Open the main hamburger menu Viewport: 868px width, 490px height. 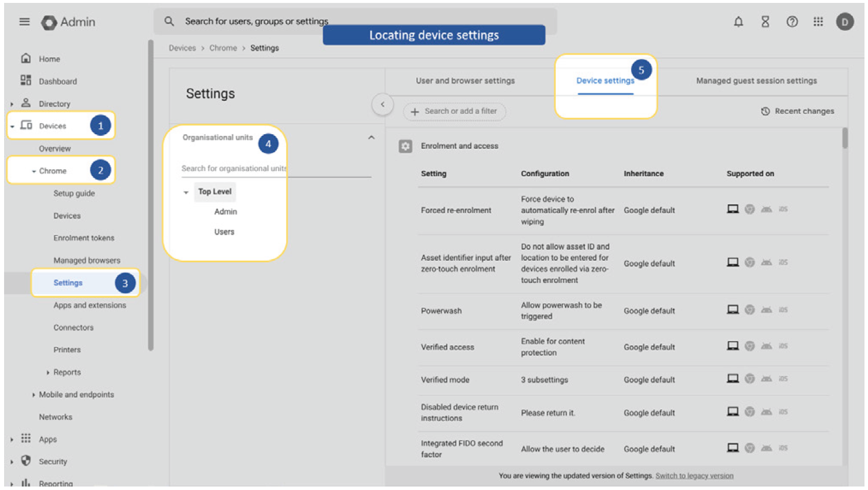tap(25, 22)
